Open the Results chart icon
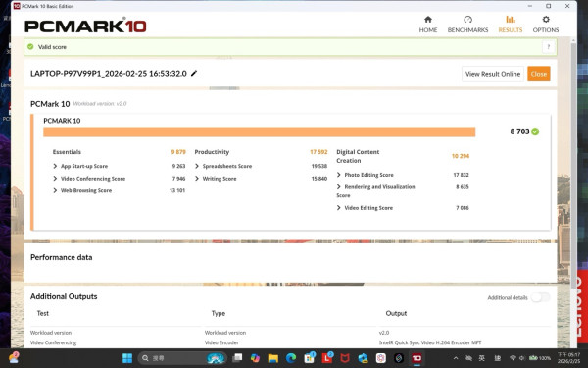Viewport: 588px width, 368px height. click(510, 20)
